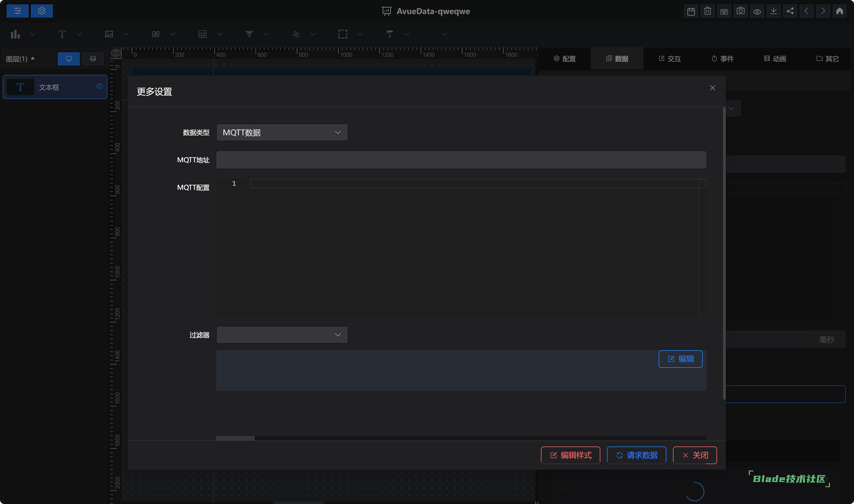The height and width of the screenshot is (504, 854).
Task: Switch to the 其它 tab
Action: click(x=828, y=59)
